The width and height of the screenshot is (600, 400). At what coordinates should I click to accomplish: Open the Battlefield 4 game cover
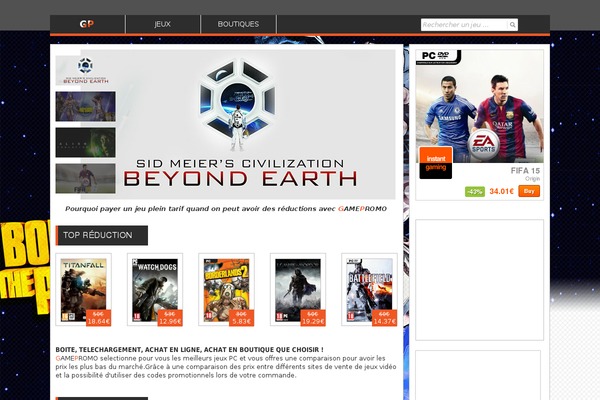[369, 289]
